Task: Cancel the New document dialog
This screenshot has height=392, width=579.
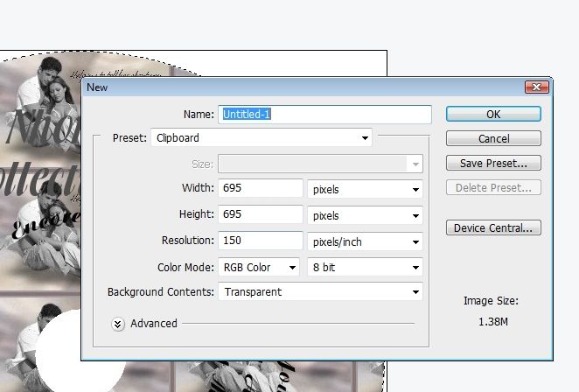Action: (493, 138)
